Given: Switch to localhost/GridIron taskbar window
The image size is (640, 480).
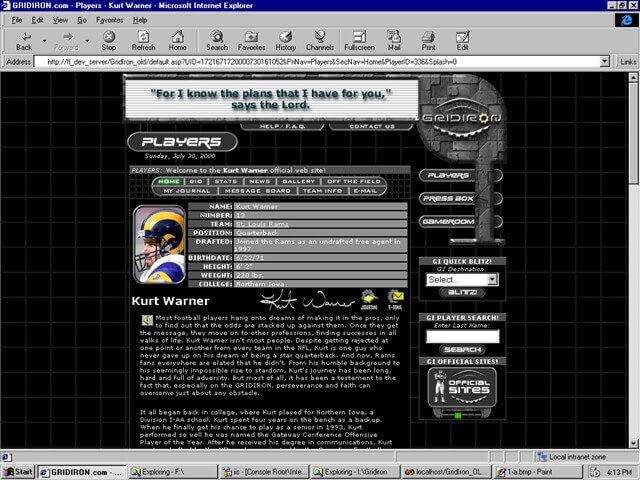Looking at the screenshot, I should [447, 472].
